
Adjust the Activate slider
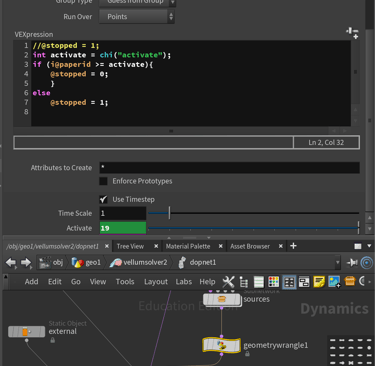pos(253,228)
